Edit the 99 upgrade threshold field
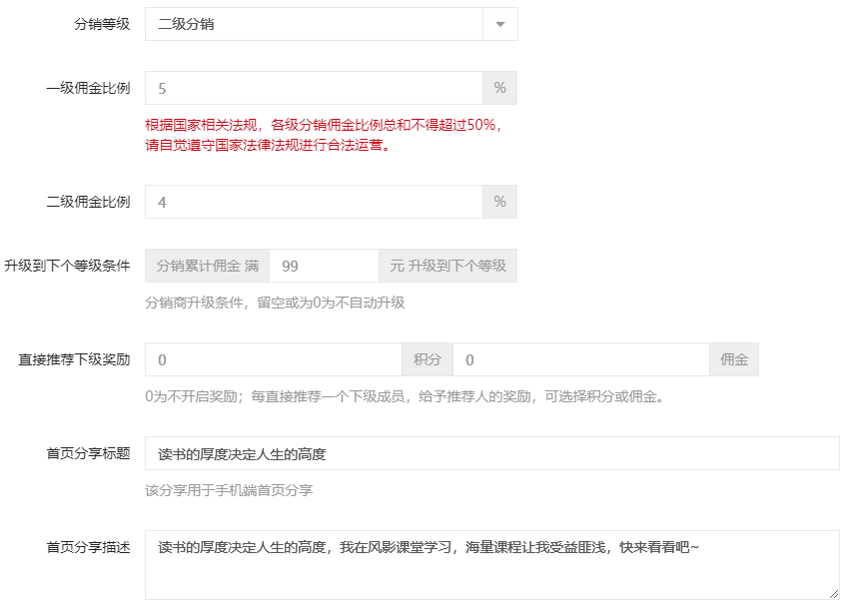 [x=325, y=266]
